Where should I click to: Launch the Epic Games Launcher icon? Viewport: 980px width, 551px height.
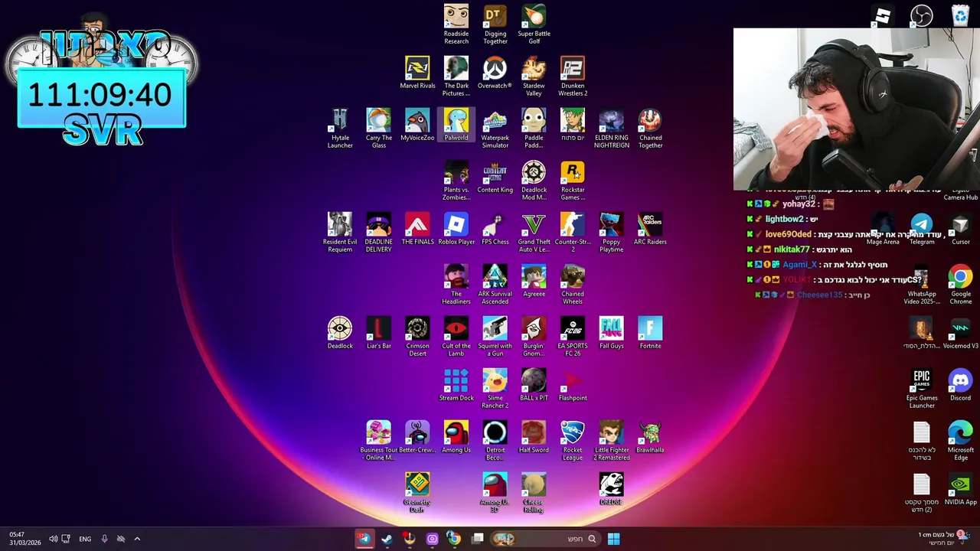(x=922, y=389)
